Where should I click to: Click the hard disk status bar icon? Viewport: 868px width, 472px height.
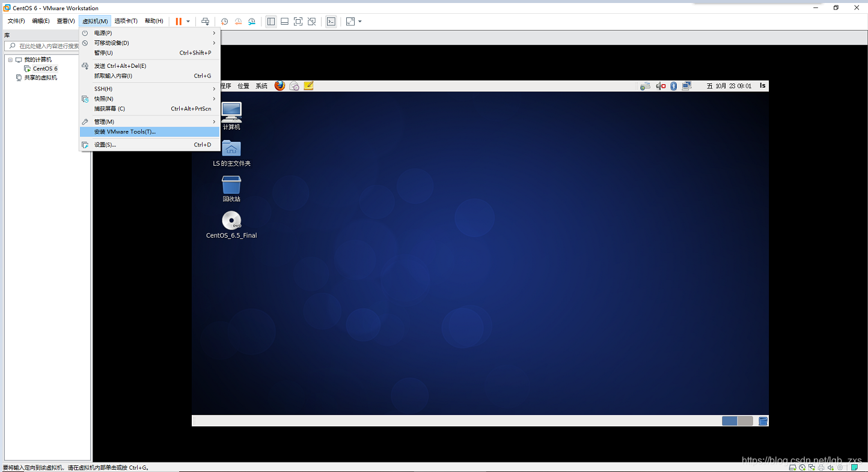792,467
